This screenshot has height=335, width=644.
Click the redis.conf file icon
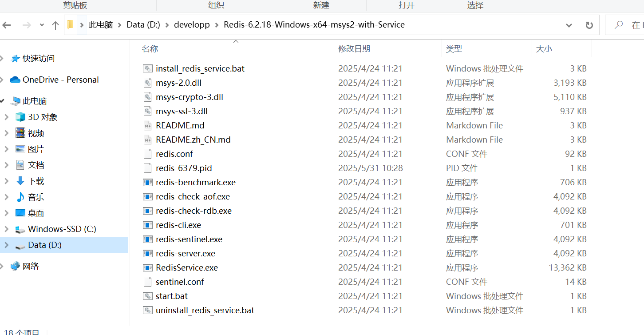[x=147, y=154]
